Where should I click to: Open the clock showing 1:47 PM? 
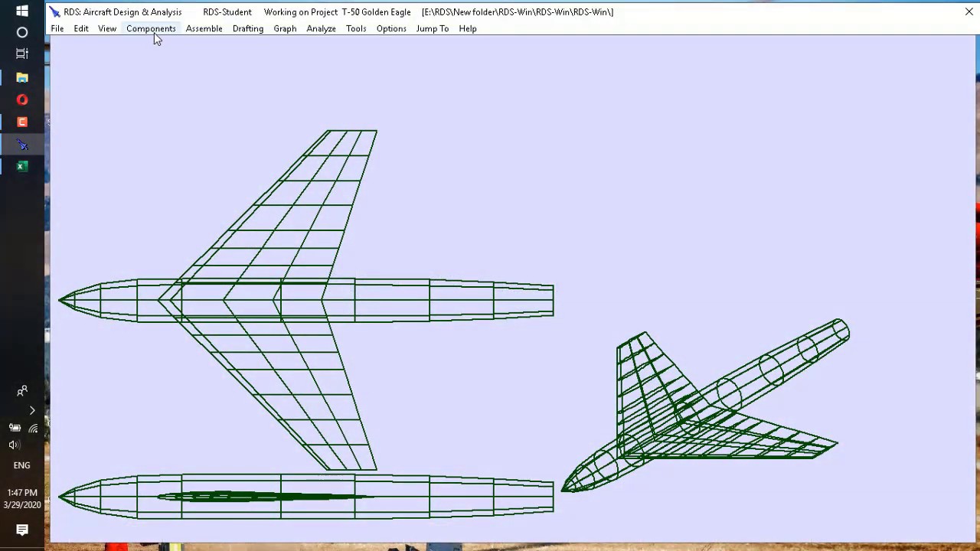(22, 499)
